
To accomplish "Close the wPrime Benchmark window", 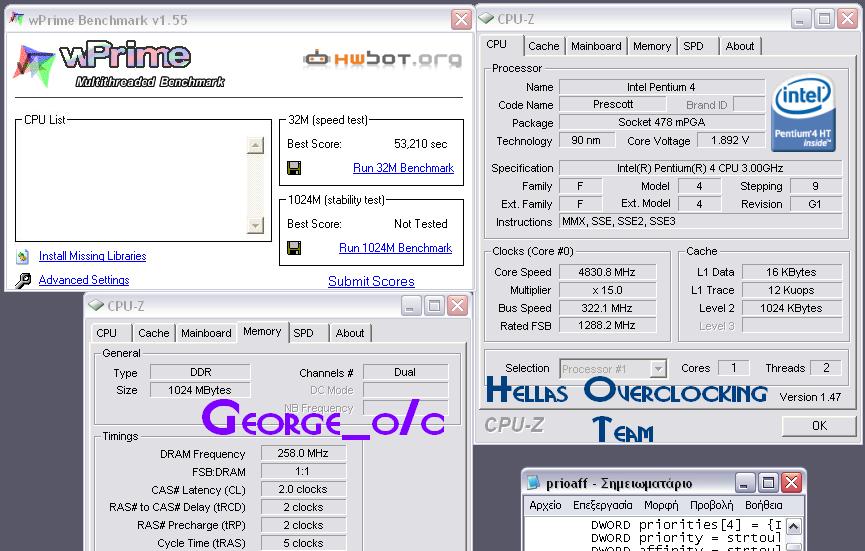I will [461, 19].
